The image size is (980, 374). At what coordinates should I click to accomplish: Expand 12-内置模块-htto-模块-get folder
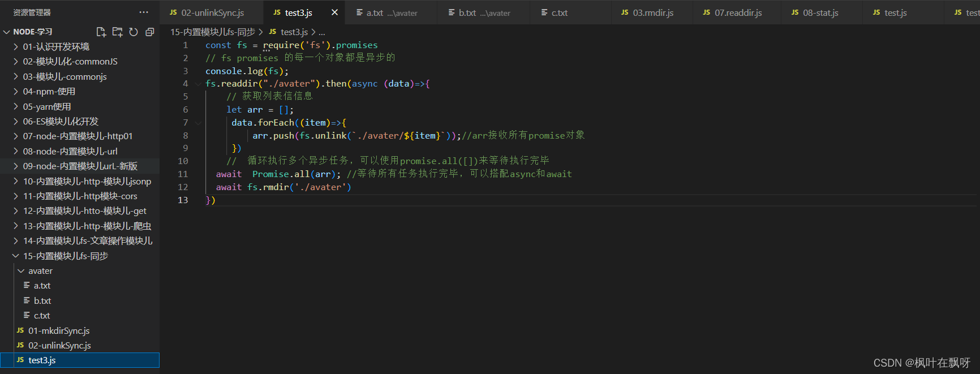pos(16,210)
